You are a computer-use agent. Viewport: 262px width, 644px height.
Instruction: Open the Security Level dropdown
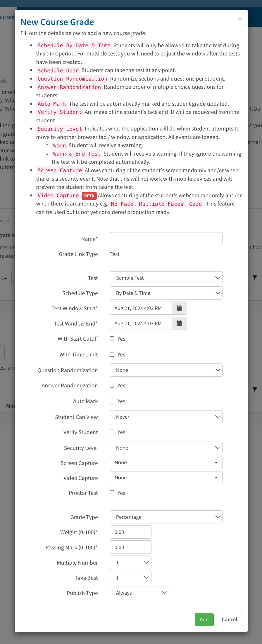click(166, 448)
